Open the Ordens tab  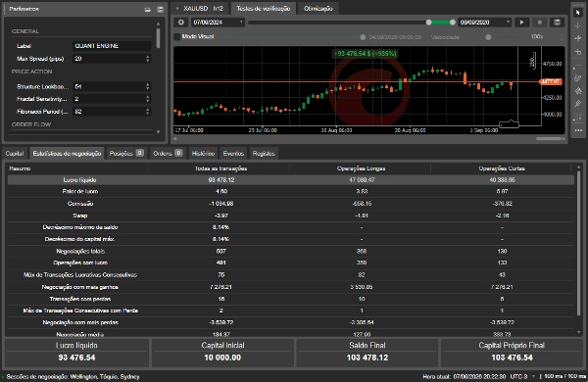pos(168,154)
